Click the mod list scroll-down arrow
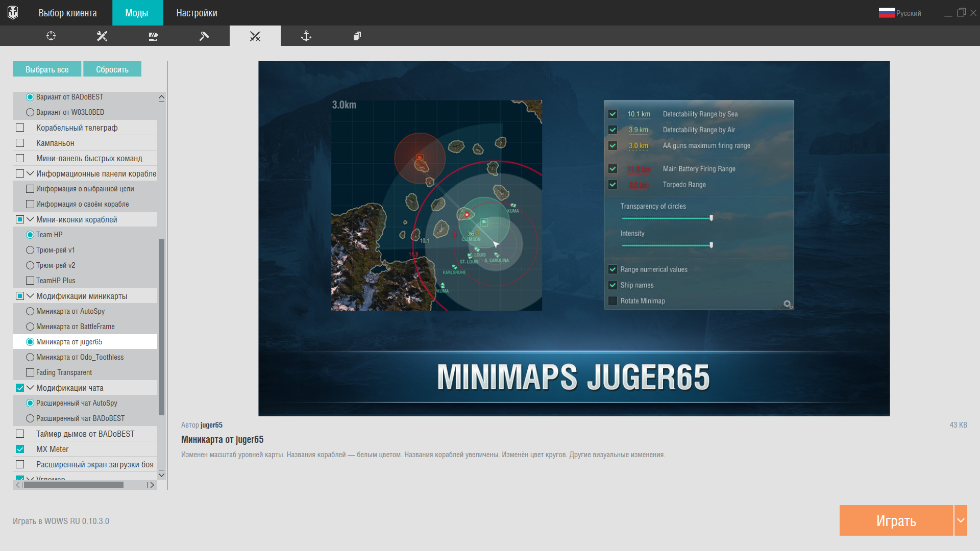The height and width of the screenshot is (551, 980). click(x=161, y=474)
